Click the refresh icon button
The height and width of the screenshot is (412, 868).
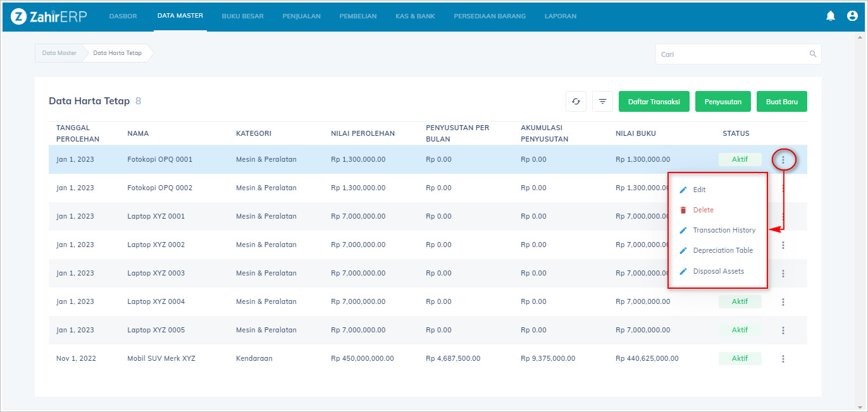coord(576,102)
